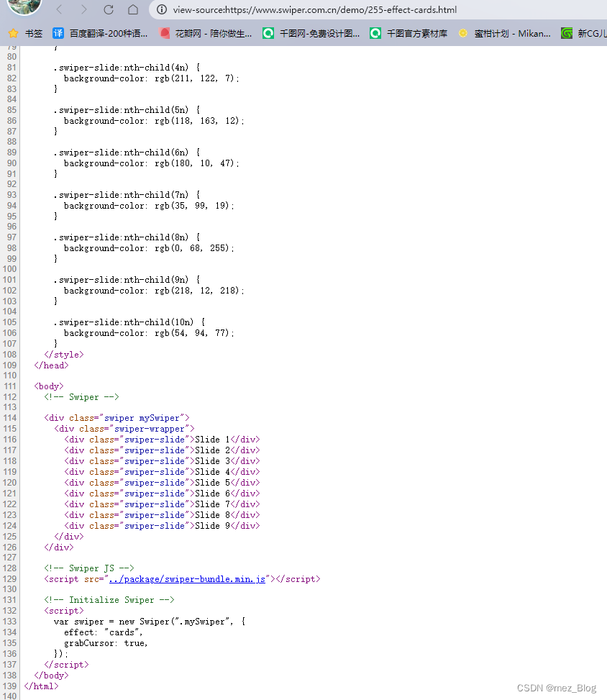Click the .swiper-slide:nth-child(5n) selector line
Image resolution: width=607 pixels, height=700 pixels.
point(127,110)
